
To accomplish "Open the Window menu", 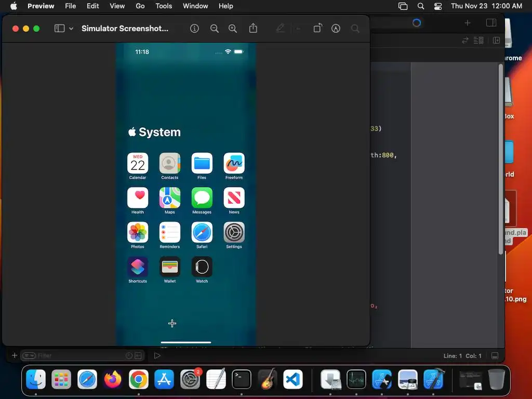I will [195, 6].
